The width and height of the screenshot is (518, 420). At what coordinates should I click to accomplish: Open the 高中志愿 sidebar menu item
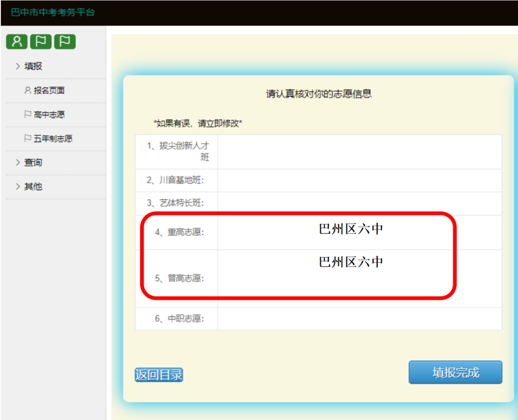pos(49,115)
